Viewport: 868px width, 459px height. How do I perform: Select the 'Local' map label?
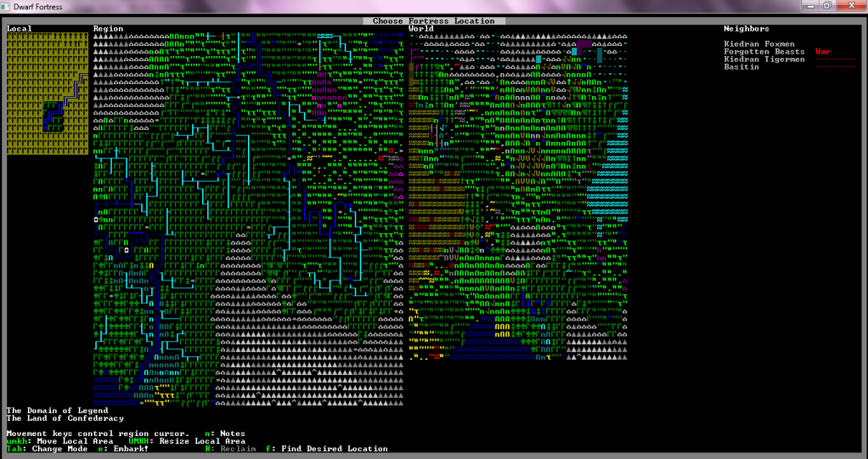20,29
